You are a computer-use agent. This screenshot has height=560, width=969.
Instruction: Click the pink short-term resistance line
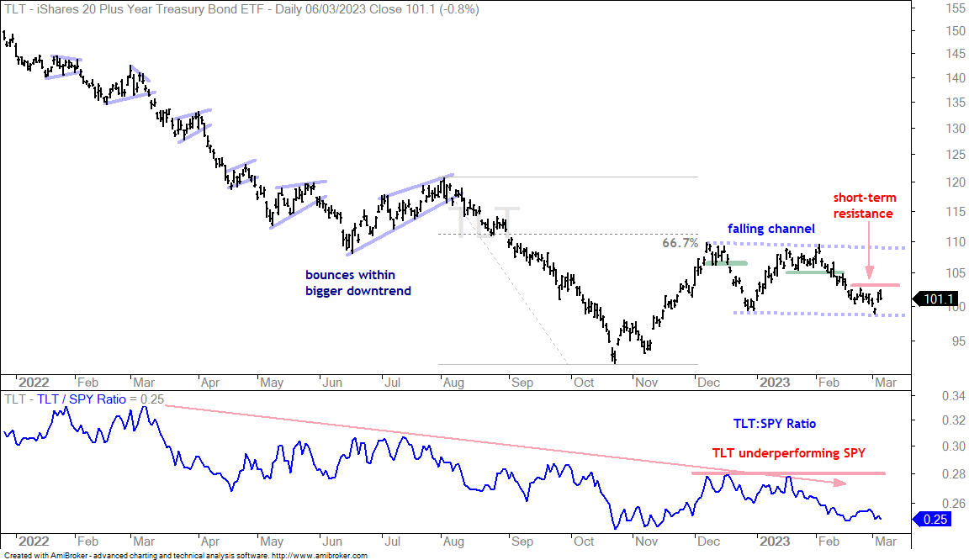(x=875, y=285)
